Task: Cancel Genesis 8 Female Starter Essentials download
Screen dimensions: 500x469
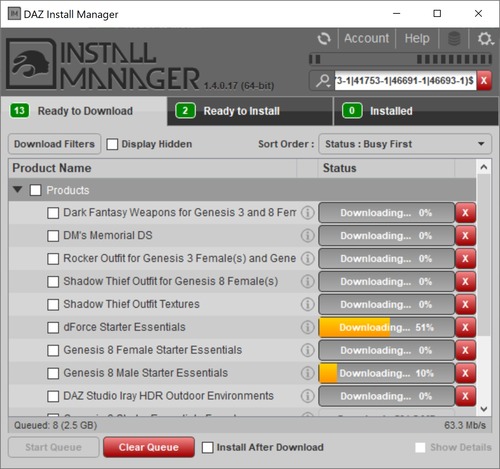Action: coord(465,350)
